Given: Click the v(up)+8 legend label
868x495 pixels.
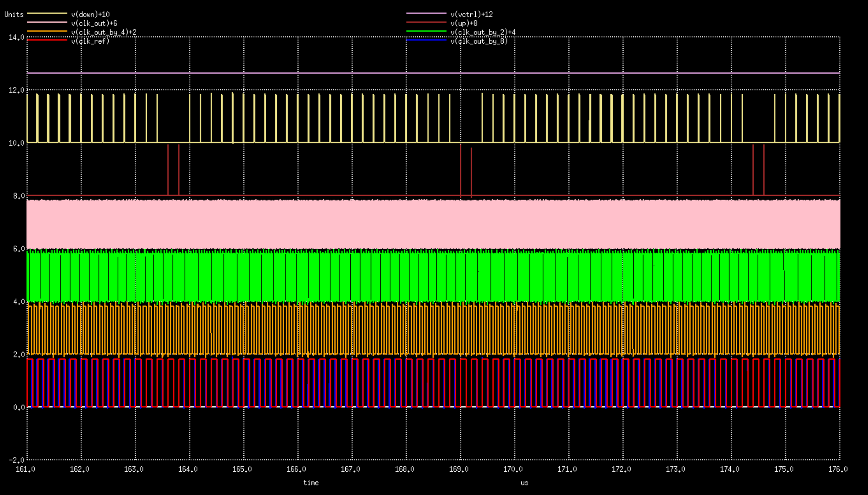Looking at the screenshot, I should [464, 24].
